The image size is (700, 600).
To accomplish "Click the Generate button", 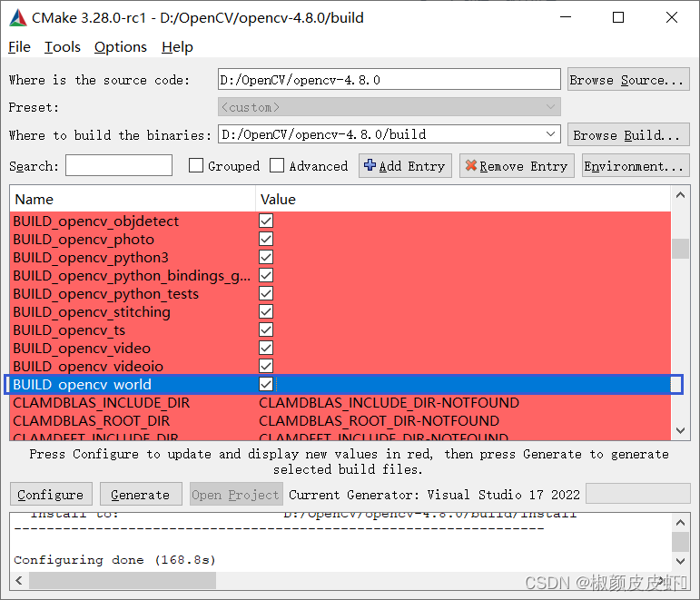I will click(141, 494).
